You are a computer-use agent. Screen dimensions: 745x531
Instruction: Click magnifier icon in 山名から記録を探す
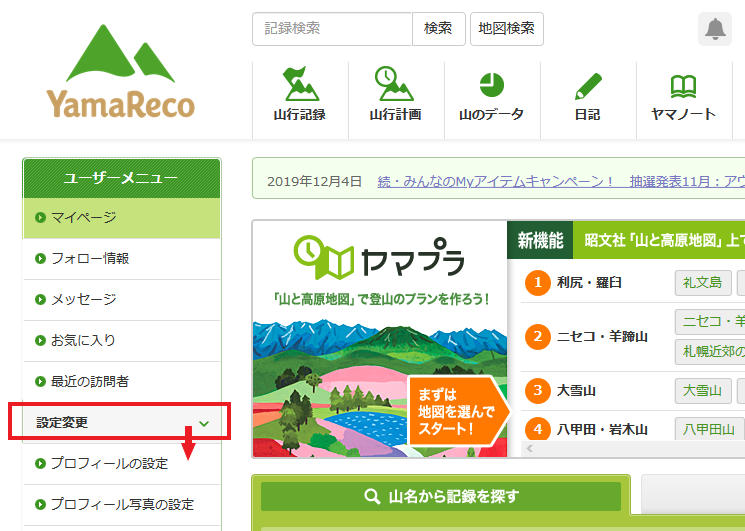[x=372, y=496]
